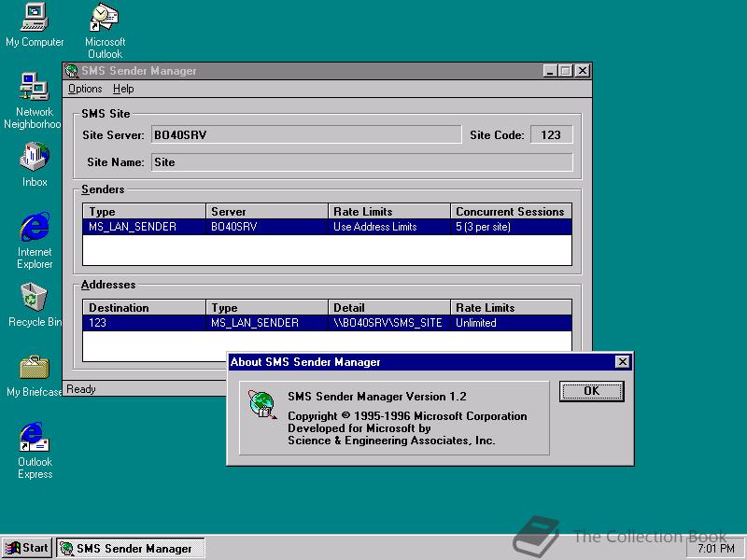Image resolution: width=747 pixels, height=560 pixels.
Task: Click Addresses Detail column header
Action: [x=389, y=308]
